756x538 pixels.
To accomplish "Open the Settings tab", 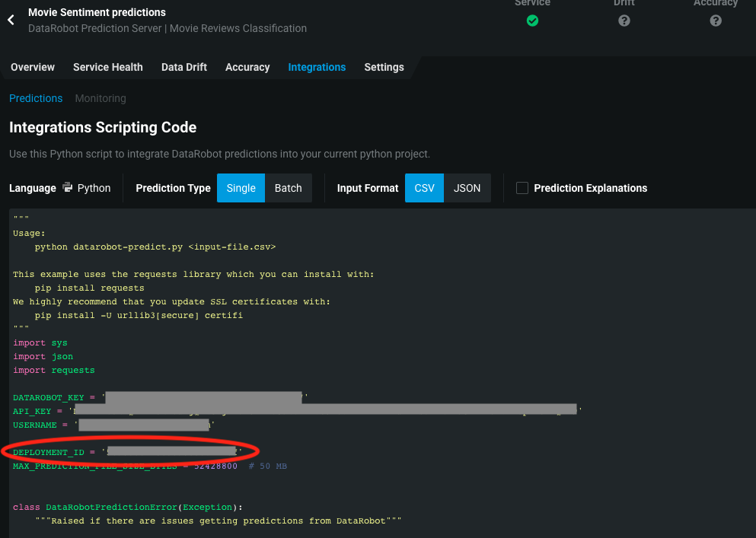I will tap(384, 67).
